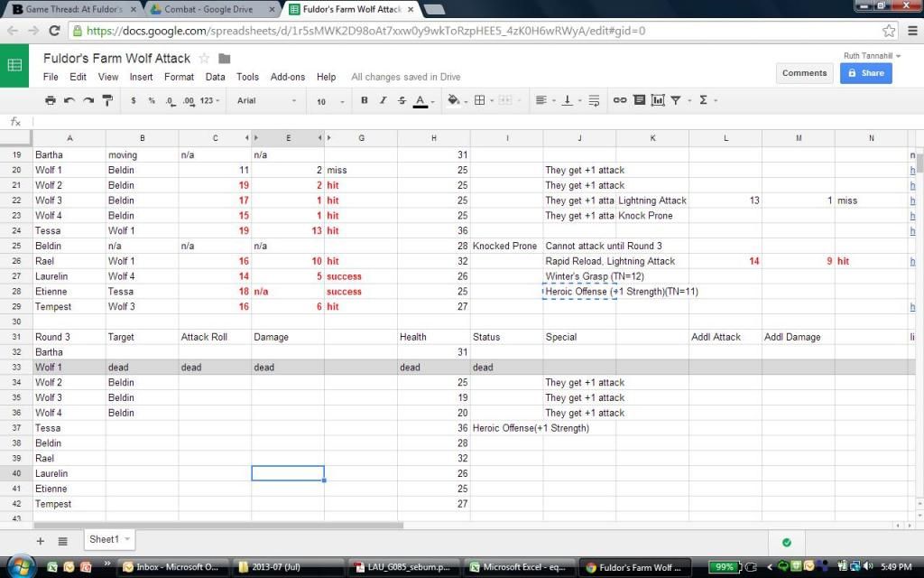Toggle strikethrough formatting
This screenshot has height=578, width=924.
402,100
